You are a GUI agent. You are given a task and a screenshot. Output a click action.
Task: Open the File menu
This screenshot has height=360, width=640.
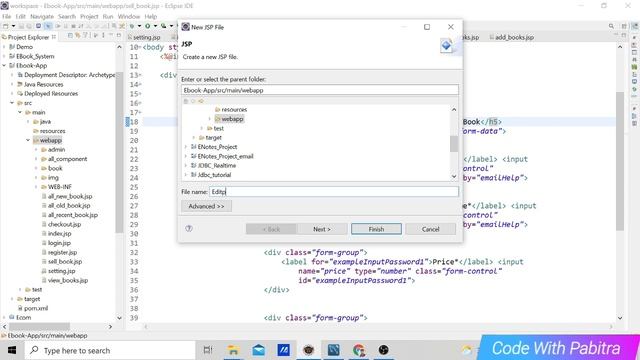[7, 16]
